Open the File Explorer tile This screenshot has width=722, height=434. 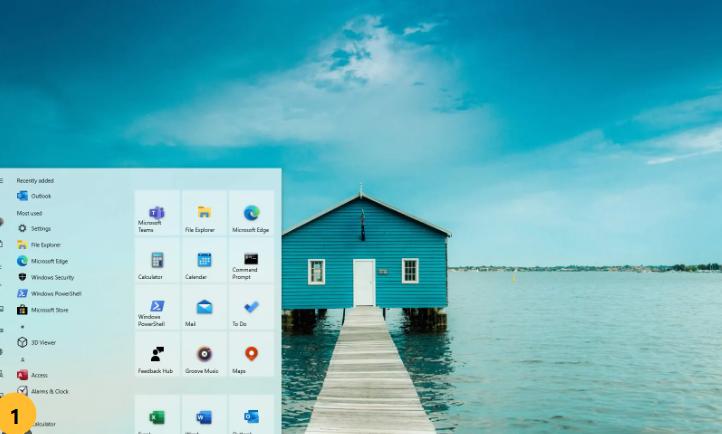point(204,213)
